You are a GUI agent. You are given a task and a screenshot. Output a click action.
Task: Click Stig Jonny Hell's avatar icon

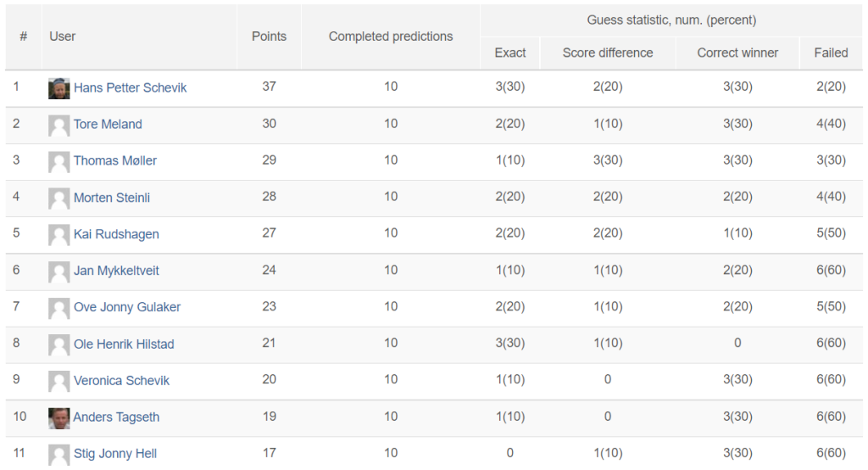(x=58, y=455)
